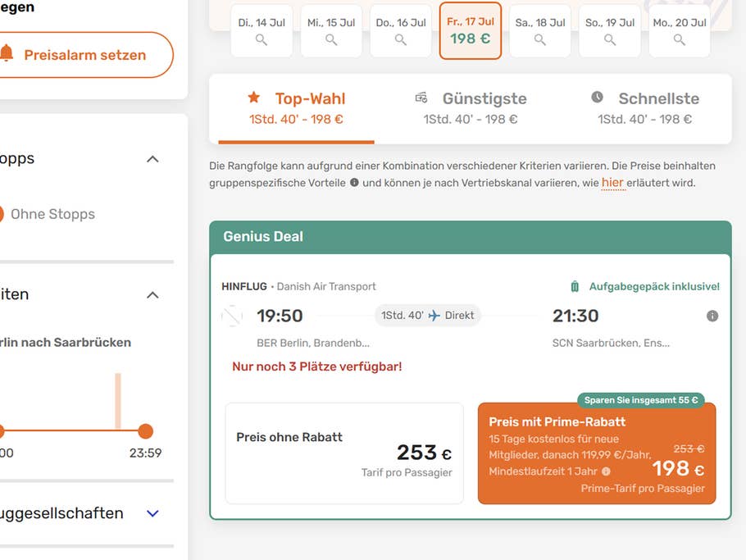Screen dimensions: 746x560
Task: Switch to the Günstigste tab
Action: coord(471,108)
